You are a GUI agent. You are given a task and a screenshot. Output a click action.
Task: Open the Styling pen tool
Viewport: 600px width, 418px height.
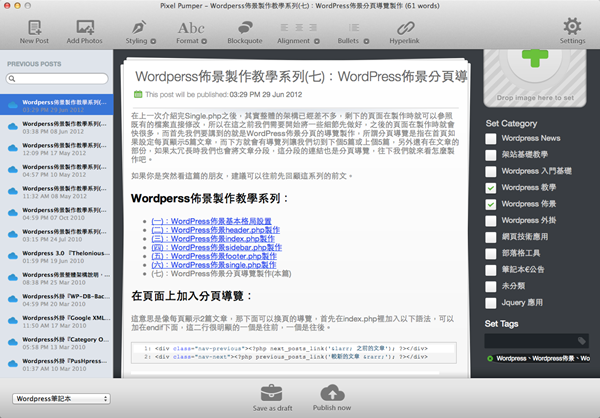pyautogui.click(x=139, y=28)
